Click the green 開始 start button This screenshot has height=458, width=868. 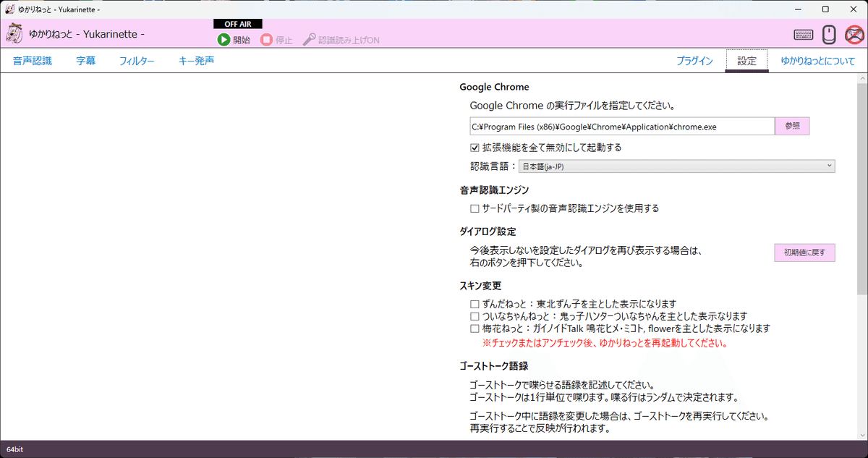click(234, 40)
